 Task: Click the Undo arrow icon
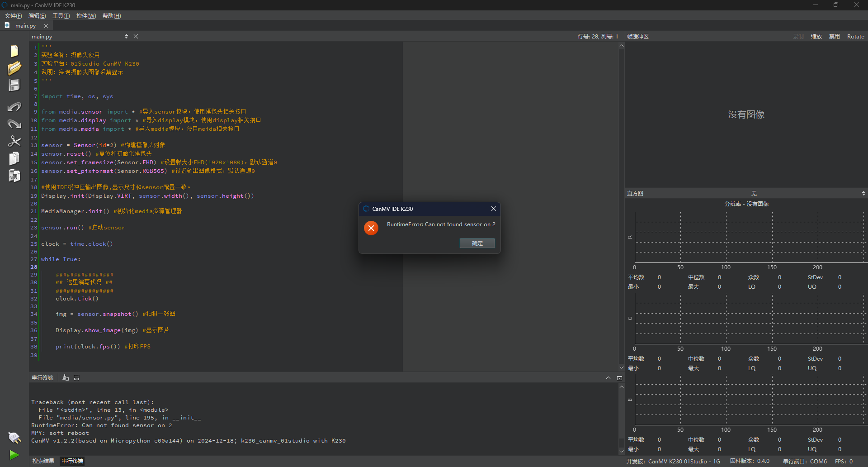pyautogui.click(x=14, y=107)
